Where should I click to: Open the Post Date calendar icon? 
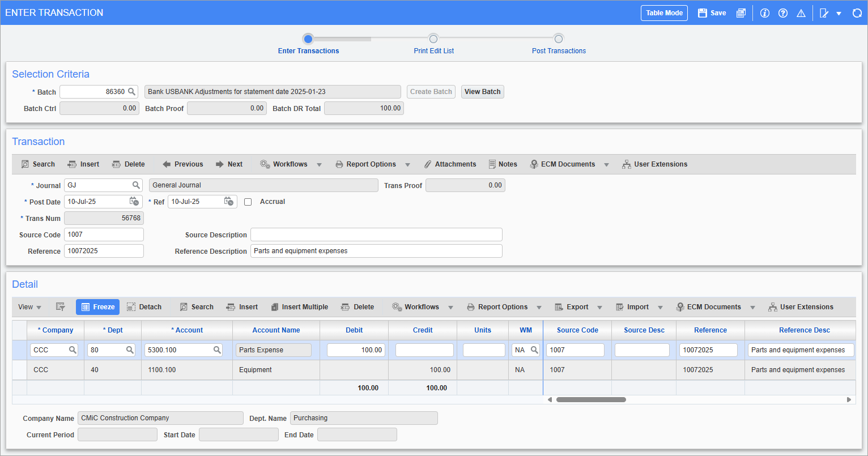[134, 201]
